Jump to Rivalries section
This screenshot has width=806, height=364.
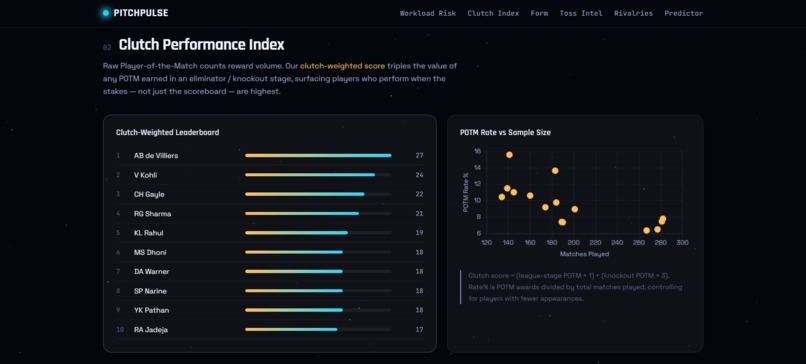pos(633,13)
